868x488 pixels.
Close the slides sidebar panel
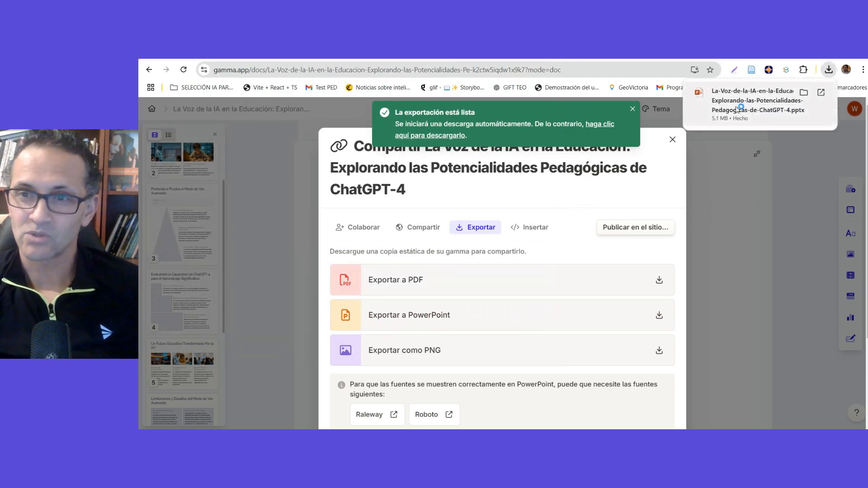point(215,134)
